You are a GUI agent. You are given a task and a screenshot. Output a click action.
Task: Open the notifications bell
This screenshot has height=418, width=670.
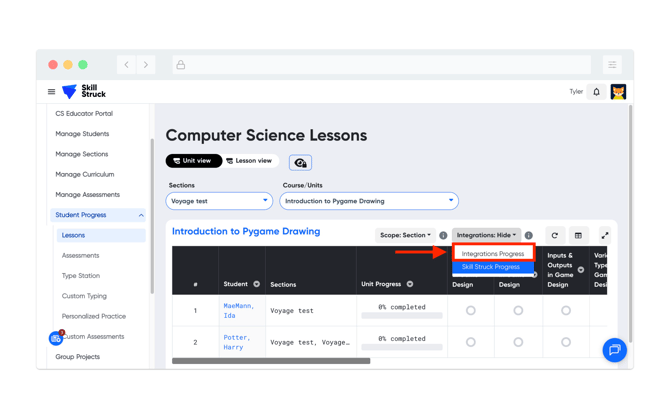597,92
